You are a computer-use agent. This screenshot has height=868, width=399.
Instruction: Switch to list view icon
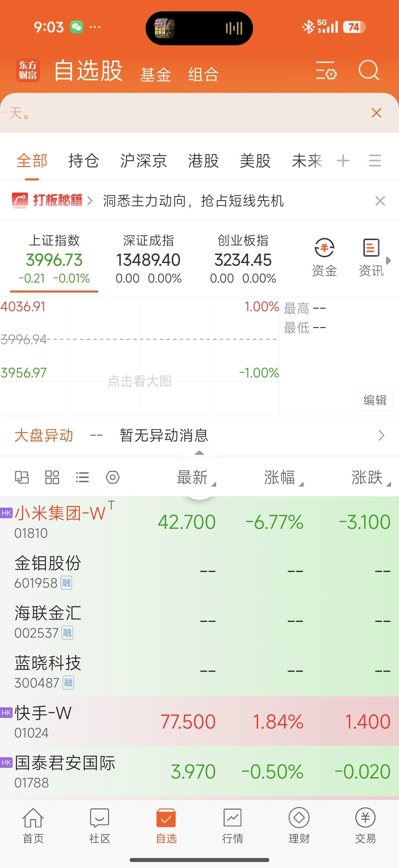[82, 477]
